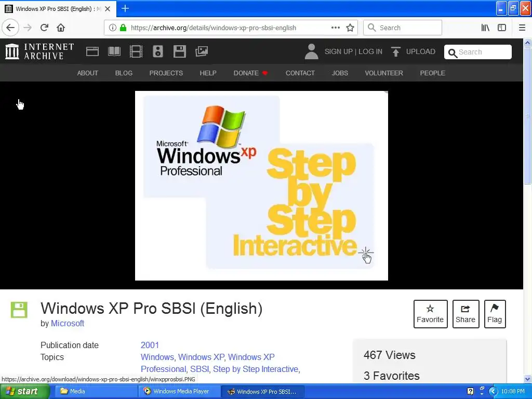Go back with the browser back arrow
The height and width of the screenshot is (399, 532).
10,28
